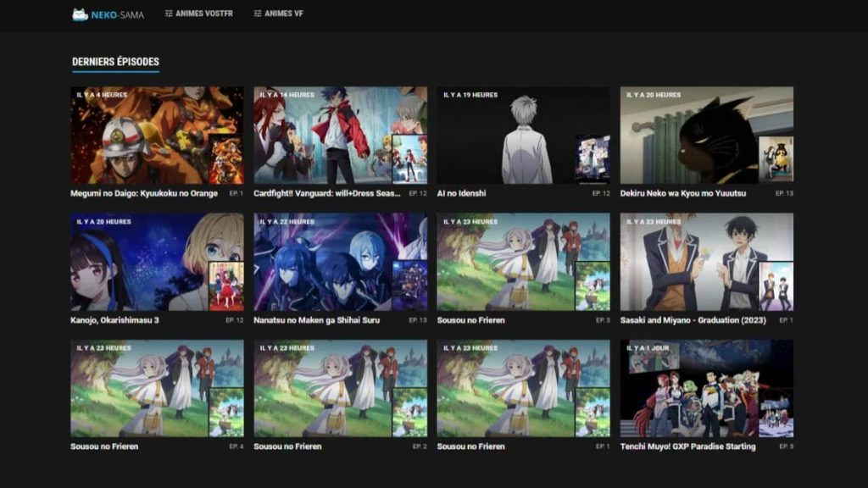Click the Dekiru Neko wa Kyou mo Yuuutsu title
This screenshot has height=488, width=868.
pos(683,193)
